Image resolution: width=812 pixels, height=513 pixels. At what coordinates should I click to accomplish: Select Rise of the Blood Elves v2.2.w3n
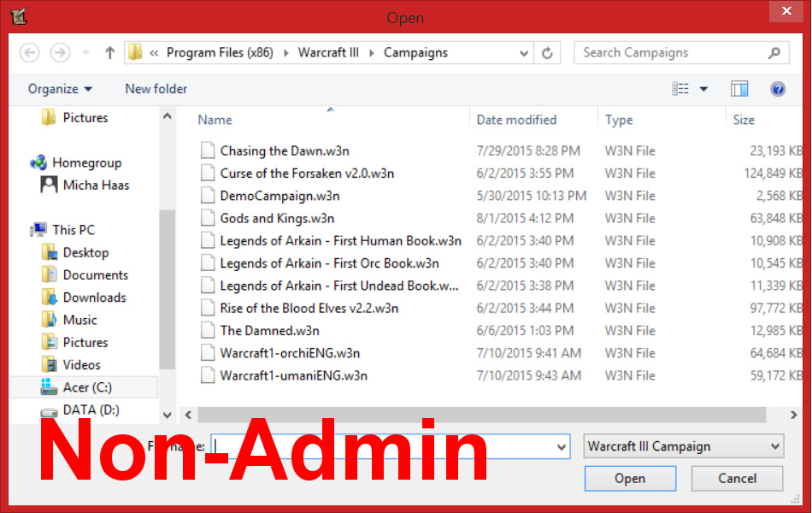pos(309,309)
